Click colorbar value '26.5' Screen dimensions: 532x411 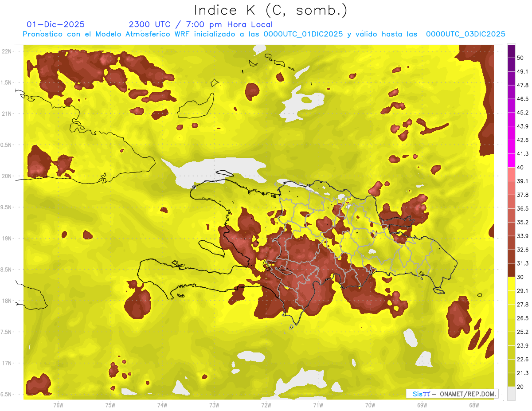[x=523, y=318]
